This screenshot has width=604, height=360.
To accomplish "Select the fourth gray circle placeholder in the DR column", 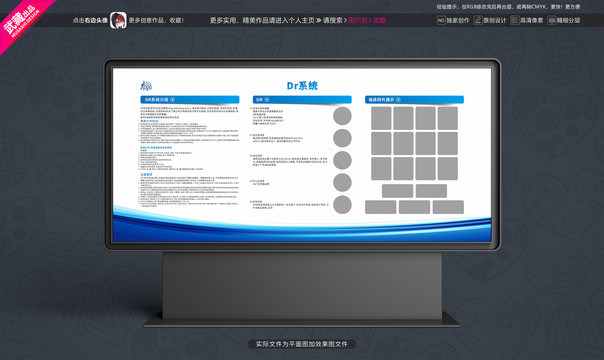I will coord(342,183).
